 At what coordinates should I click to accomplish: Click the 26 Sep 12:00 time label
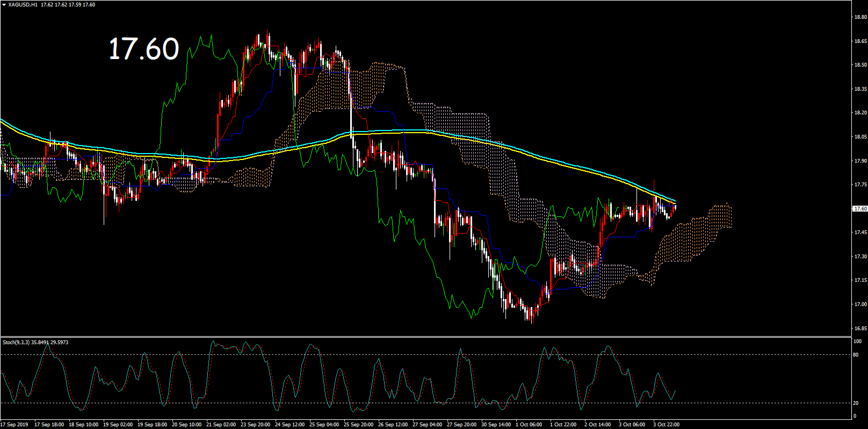click(393, 425)
